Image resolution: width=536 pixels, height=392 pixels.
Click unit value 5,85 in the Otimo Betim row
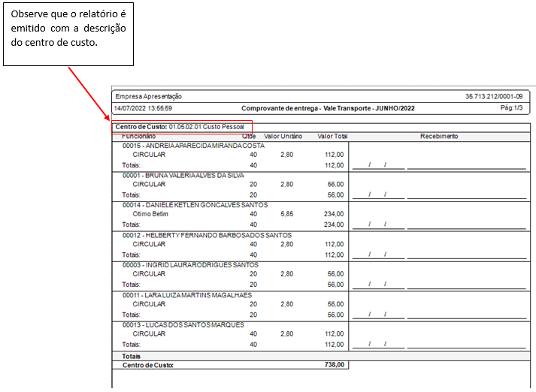(287, 214)
